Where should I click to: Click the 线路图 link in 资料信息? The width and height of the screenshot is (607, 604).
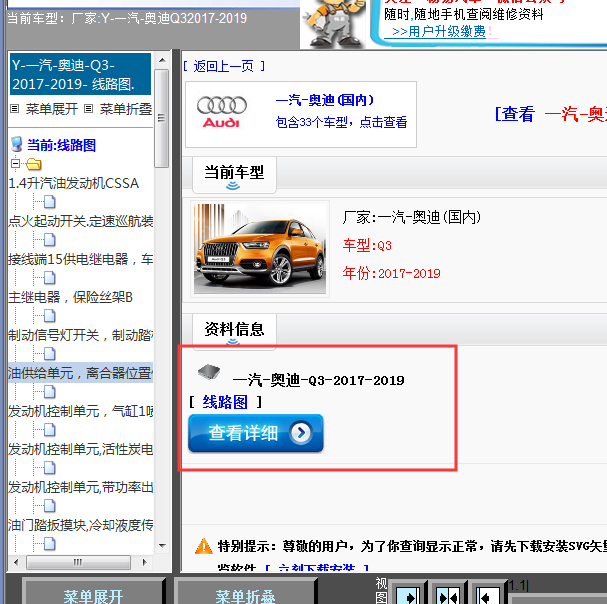tap(225, 402)
